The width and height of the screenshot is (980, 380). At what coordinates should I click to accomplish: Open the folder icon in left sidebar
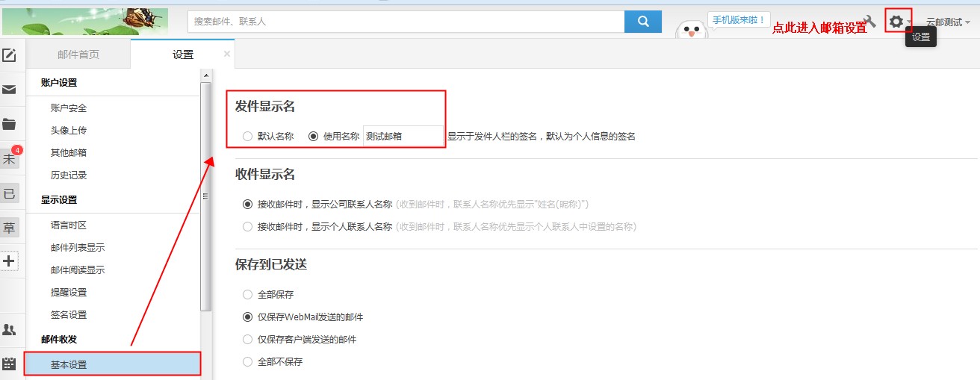10,124
